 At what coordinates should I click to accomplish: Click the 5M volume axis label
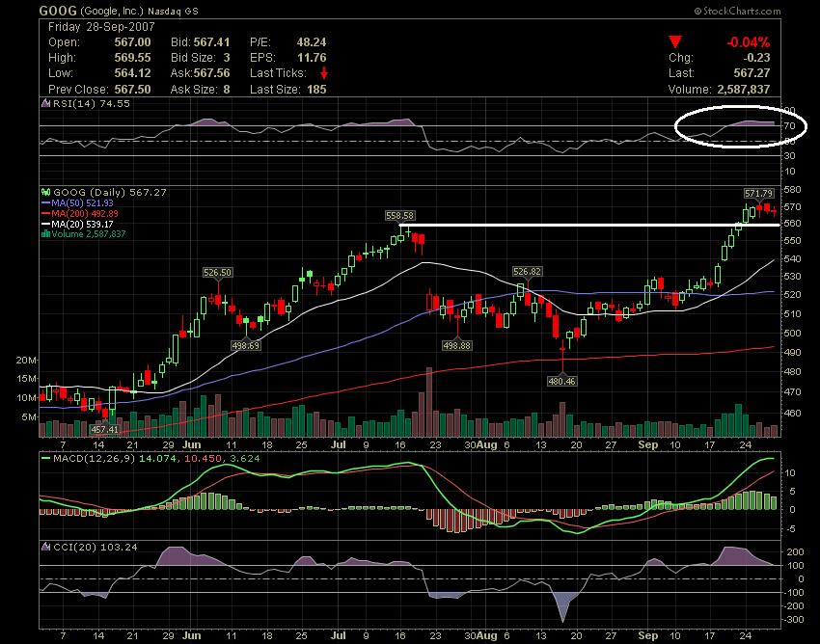coord(29,417)
